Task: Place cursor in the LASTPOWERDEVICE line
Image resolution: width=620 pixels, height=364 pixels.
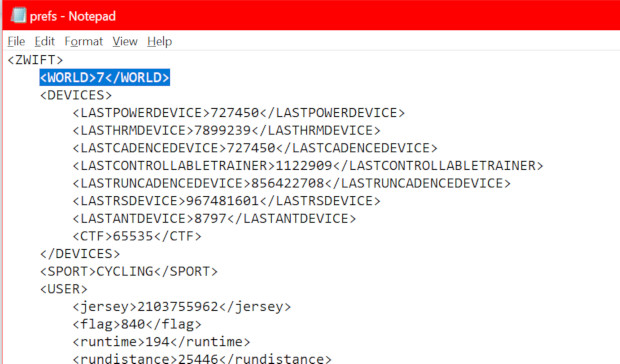Action: (x=238, y=113)
